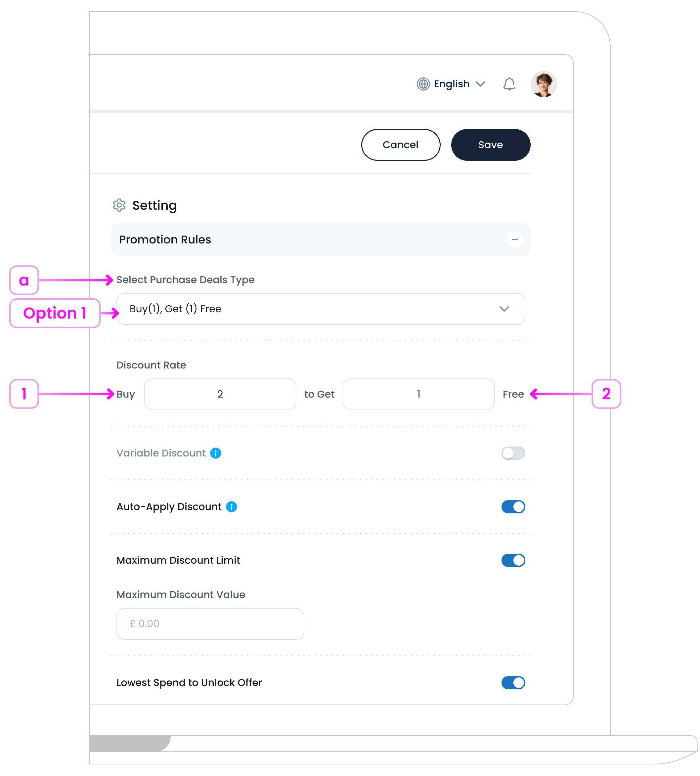Enable the Variable Discount toggle
This screenshot has height=776, width=700.
(513, 453)
